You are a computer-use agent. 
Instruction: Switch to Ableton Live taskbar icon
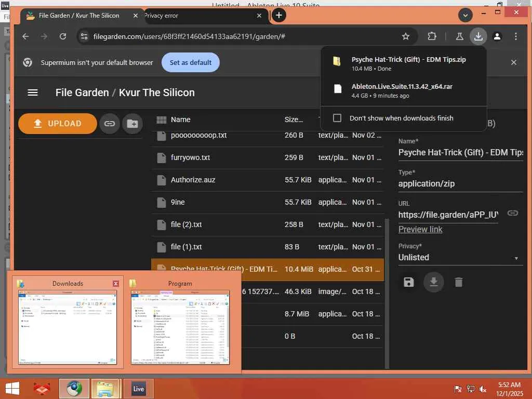pyautogui.click(x=138, y=389)
